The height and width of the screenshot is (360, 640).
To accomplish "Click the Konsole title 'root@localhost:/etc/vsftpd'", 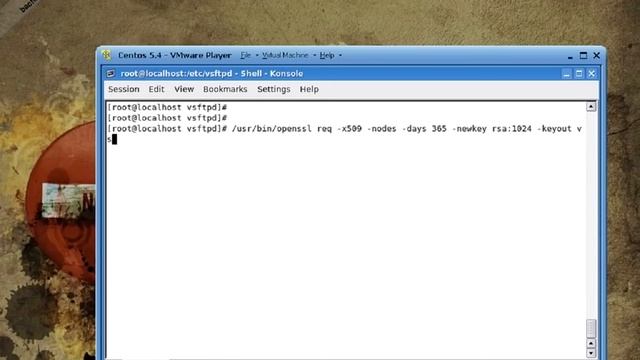I will point(176,73).
